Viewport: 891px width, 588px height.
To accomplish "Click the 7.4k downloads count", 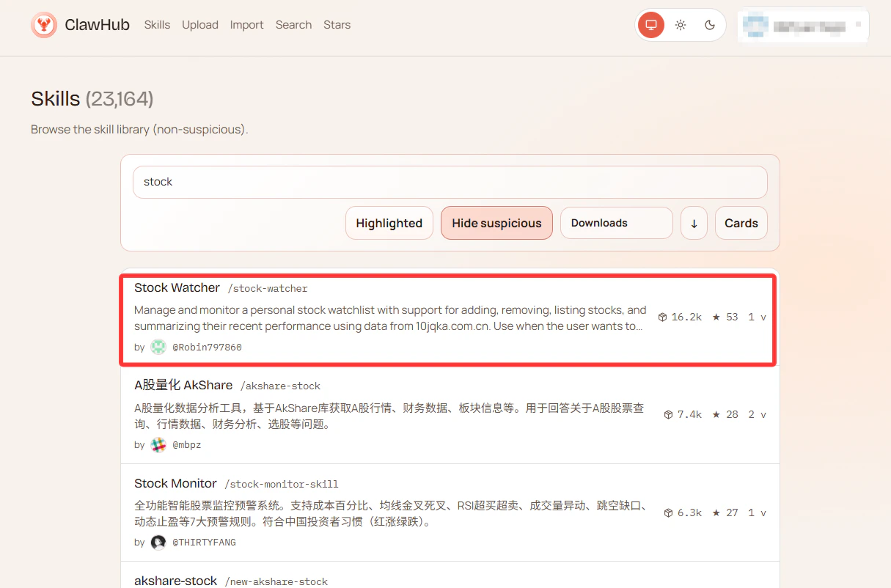I will (x=689, y=415).
